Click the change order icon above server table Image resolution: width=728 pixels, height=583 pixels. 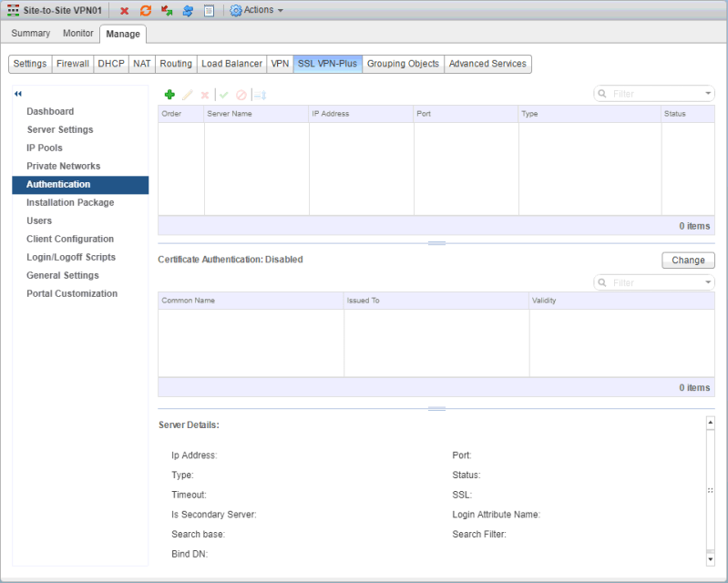(x=260, y=95)
